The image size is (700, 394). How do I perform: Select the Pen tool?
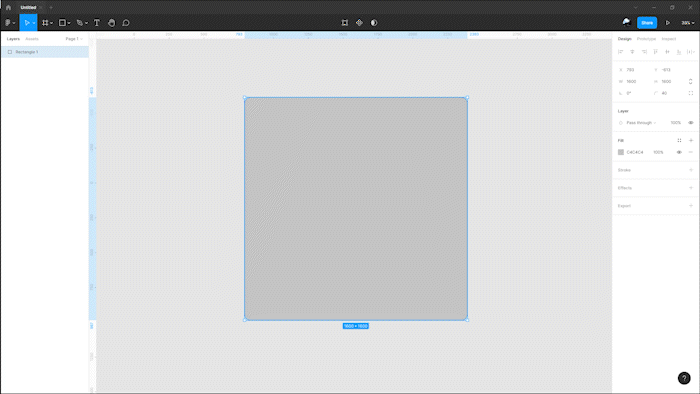79,23
